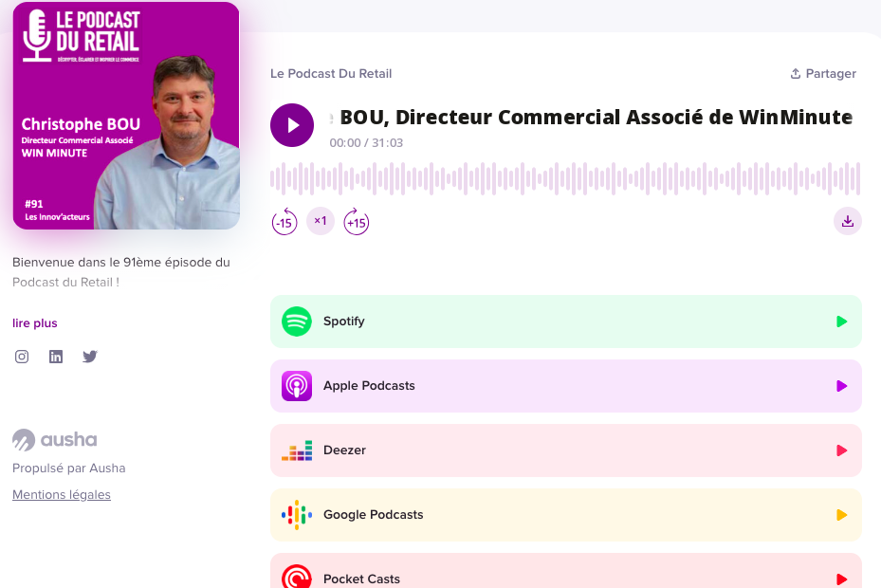Skip forward 15 seconds

(357, 222)
